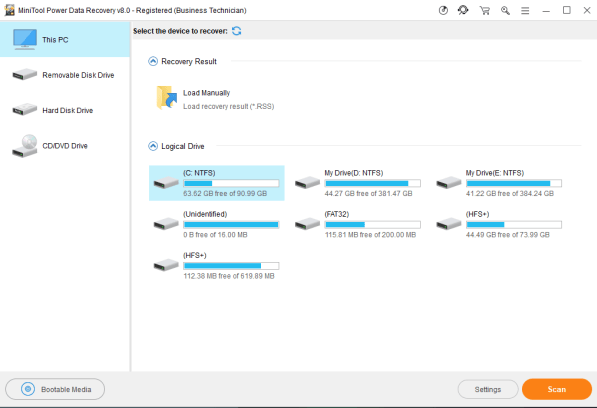Image resolution: width=597 pixels, height=408 pixels.
Task: Click the '(C: NTFS)' drive label
Action: point(199,173)
